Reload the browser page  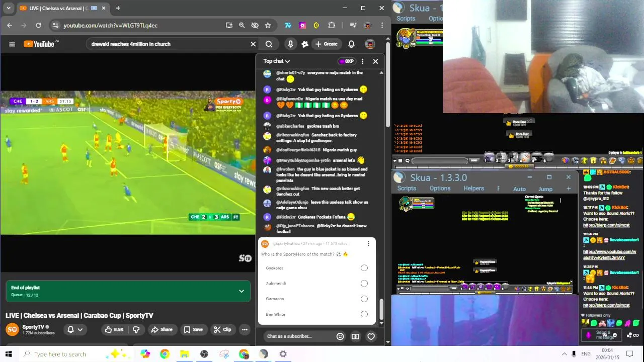pyautogui.click(x=38, y=25)
